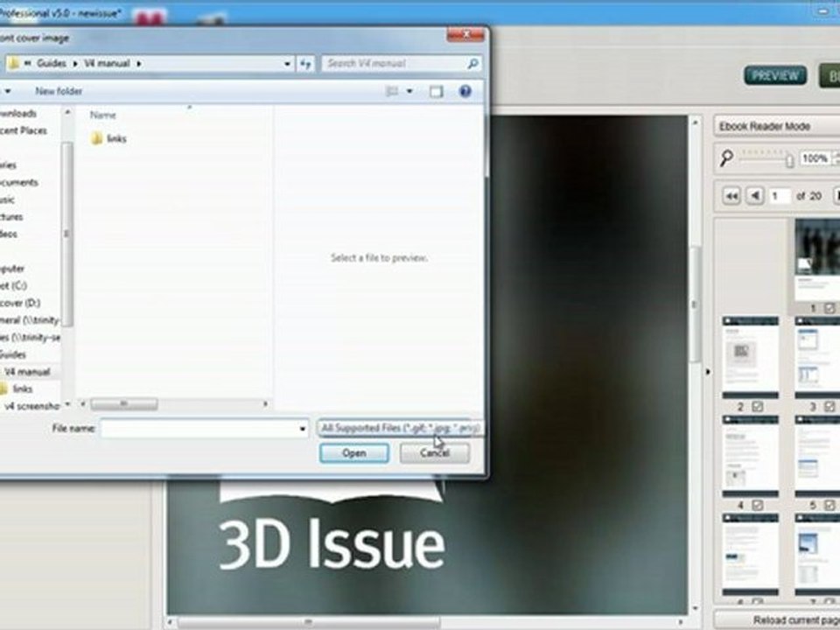This screenshot has width=840, height=630.
Task: Select Recent Places in navigation pane
Action: [24, 130]
